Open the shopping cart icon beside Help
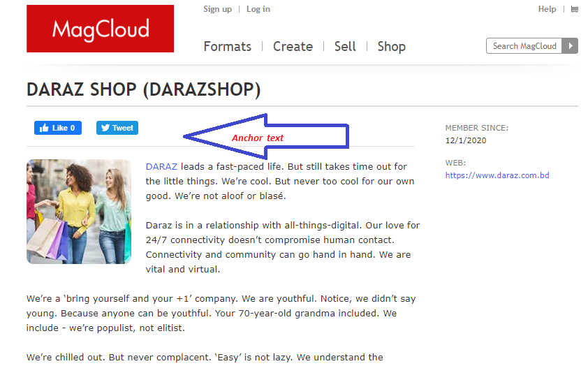588x366 pixels. (x=574, y=9)
